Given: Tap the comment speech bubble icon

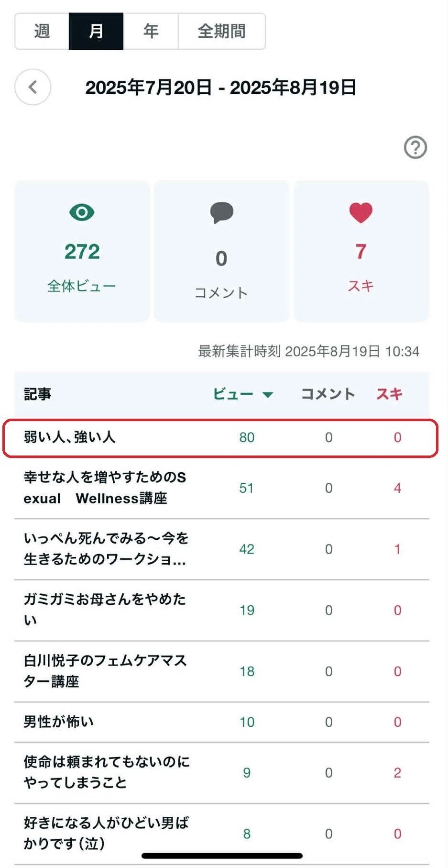Looking at the screenshot, I should click(221, 212).
